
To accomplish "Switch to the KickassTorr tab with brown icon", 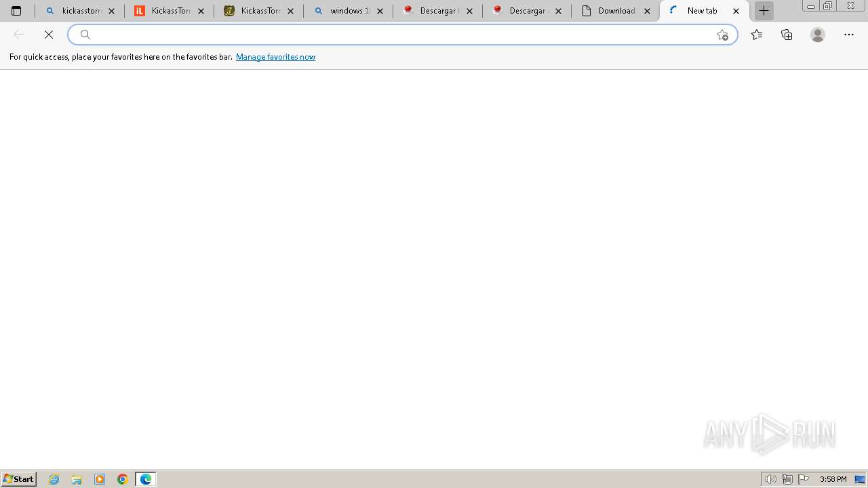I will click(258, 11).
